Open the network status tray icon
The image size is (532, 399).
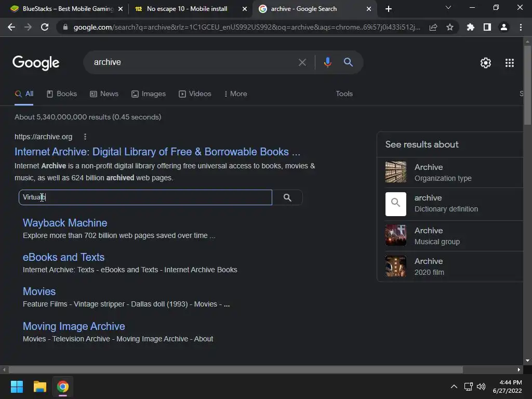pos(469,387)
